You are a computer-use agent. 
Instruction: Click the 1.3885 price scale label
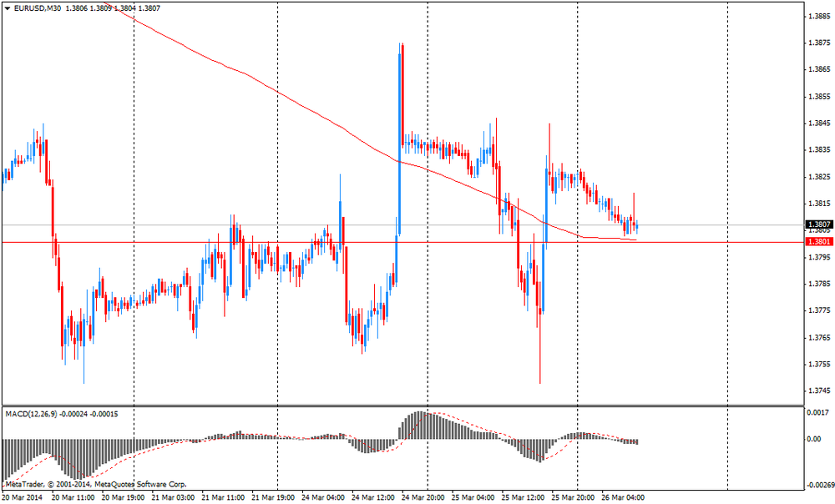tap(818, 16)
